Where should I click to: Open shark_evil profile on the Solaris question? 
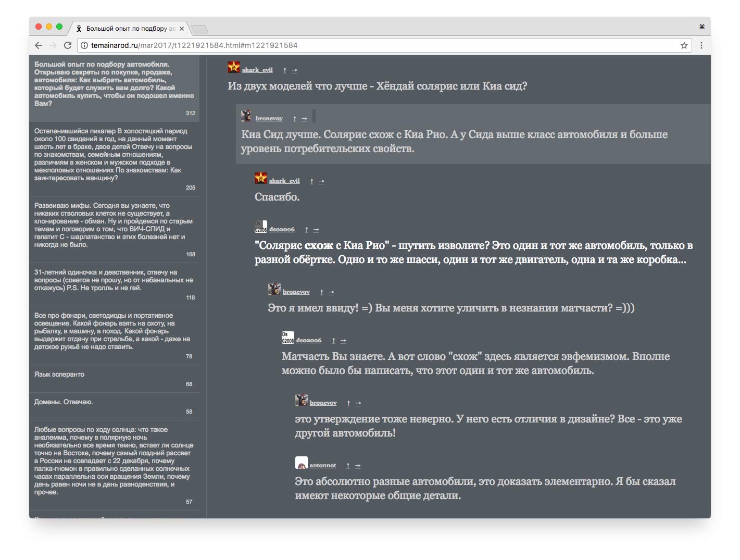click(257, 70)
